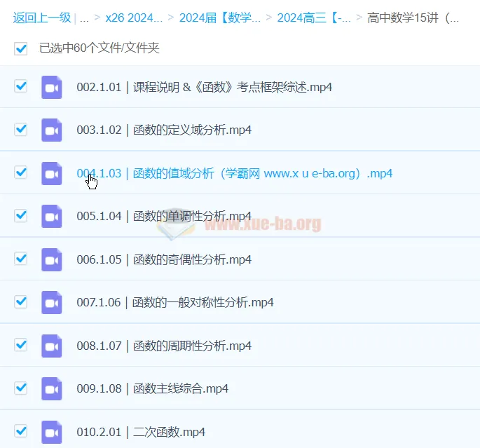Uncheck the checkbox for 010.2.01 二次函数.mp4

click(x=21, y=431)
